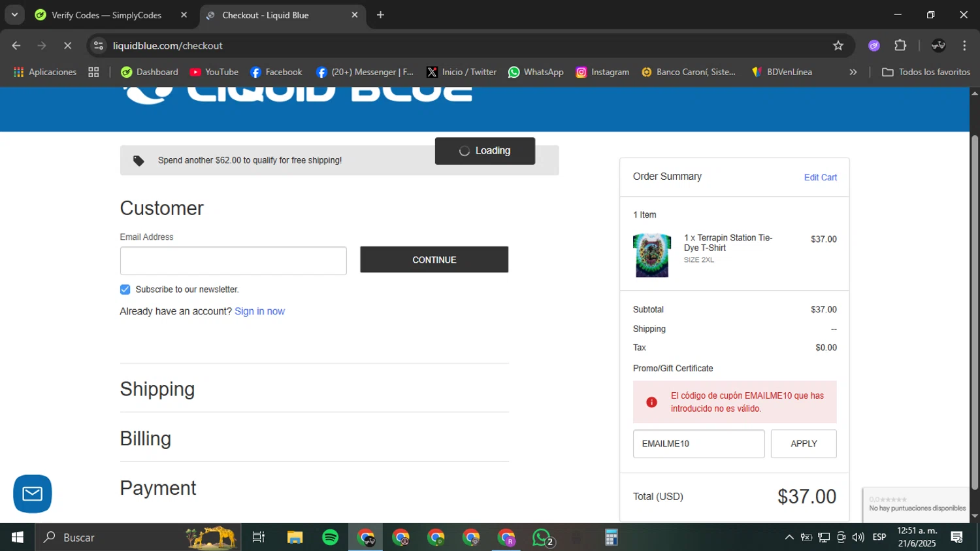Screen dimensions: 980x551
Task: Click the stop loading button in browser toolbar
Action: [x=67, y=46]
